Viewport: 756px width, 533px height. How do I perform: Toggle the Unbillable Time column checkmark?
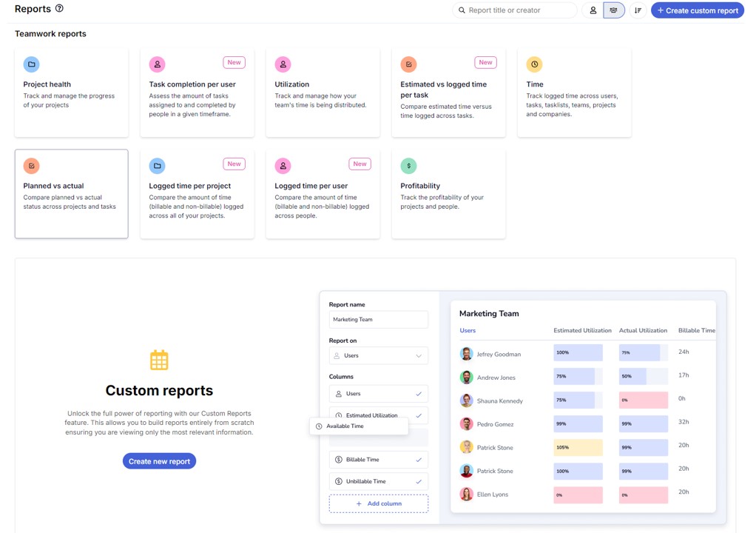point(419,481)
